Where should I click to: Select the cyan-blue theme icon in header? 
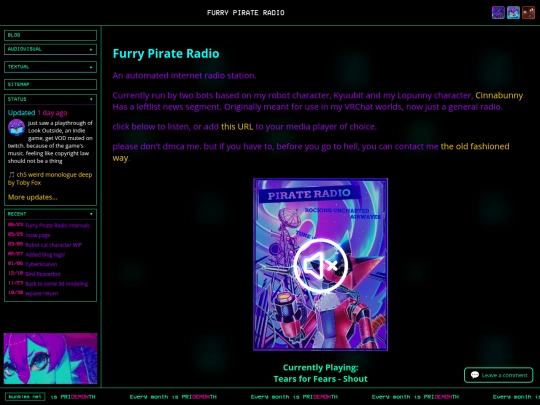(513, 13)
